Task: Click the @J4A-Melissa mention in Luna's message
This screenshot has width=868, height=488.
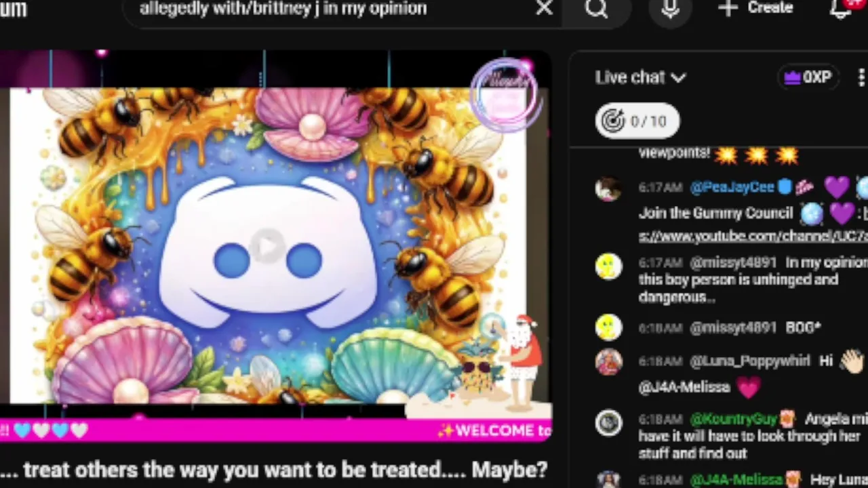Action: tap(684, 387)
